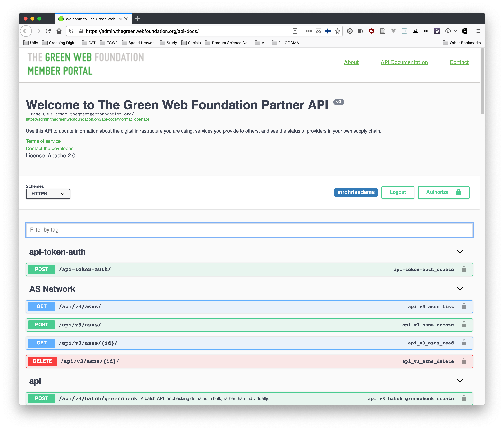
Task: Open the Schemes HTTPS dropdown
Action: point(48,194)
